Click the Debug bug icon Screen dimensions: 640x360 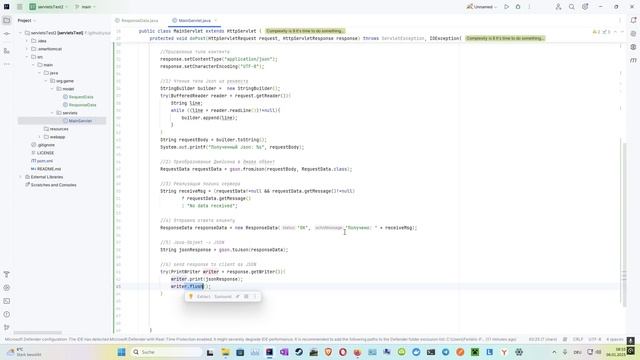[518, 7]
